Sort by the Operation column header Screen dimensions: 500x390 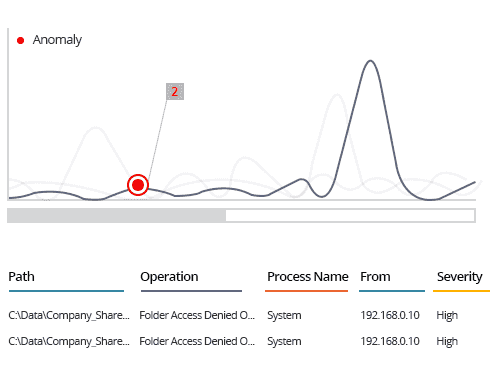[169, 277]
